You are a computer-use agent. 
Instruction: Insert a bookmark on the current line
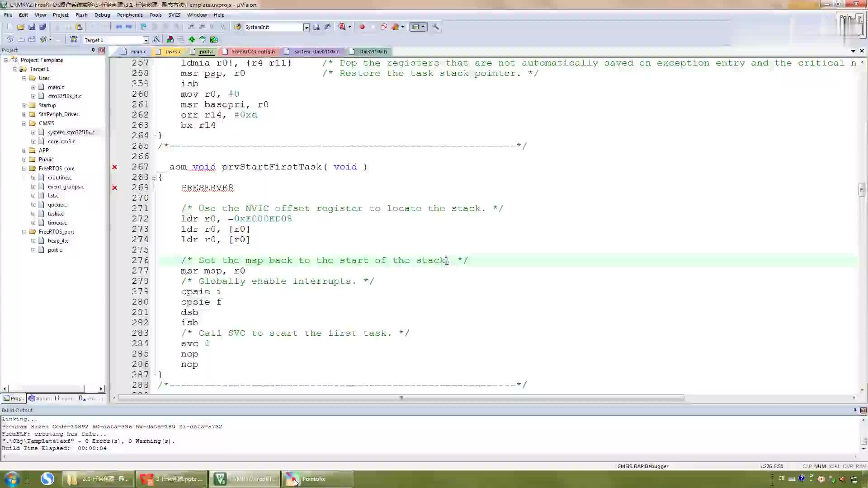(x=144, y=27)
